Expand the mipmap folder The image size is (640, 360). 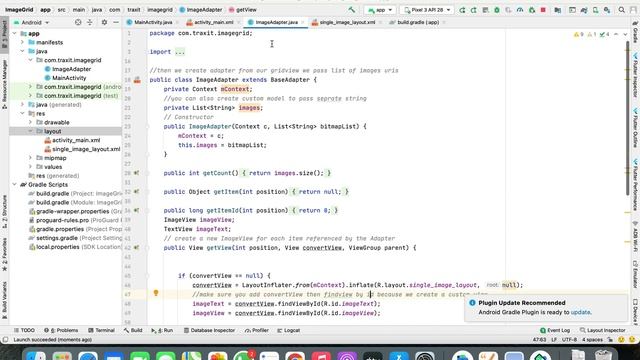(x=30, y=158)
